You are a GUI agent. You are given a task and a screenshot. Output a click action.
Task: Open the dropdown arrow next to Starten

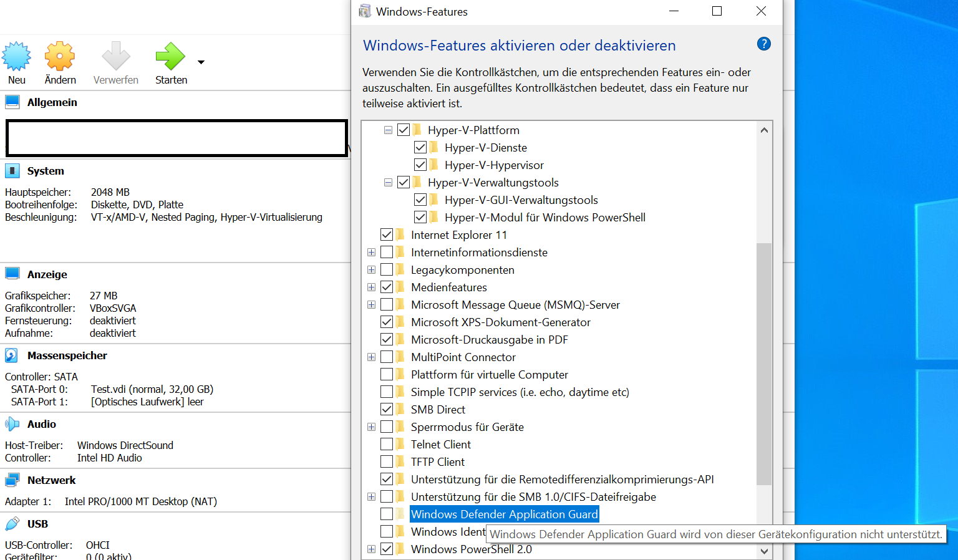[x=201, y=62]
